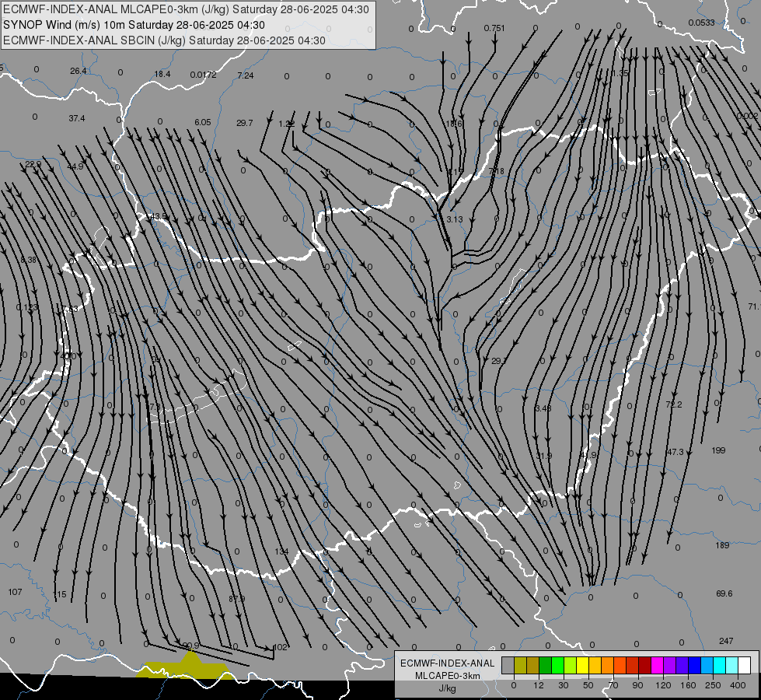Select the grid value 6.05
Image resolution: width=761 pixels, height=700 pixels.
(x=203, y=122)
